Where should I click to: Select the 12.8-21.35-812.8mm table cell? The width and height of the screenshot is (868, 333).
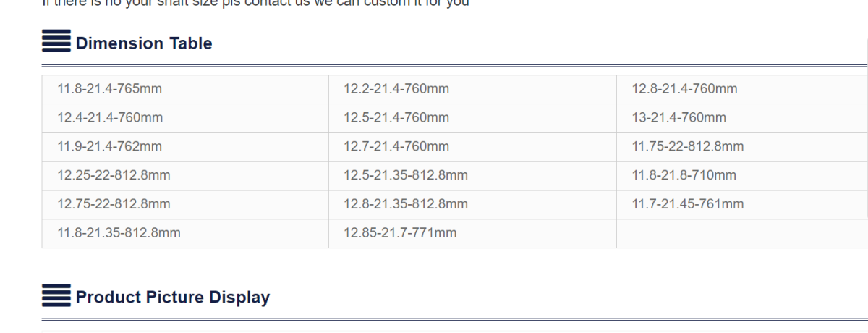(x=472, y=205)
